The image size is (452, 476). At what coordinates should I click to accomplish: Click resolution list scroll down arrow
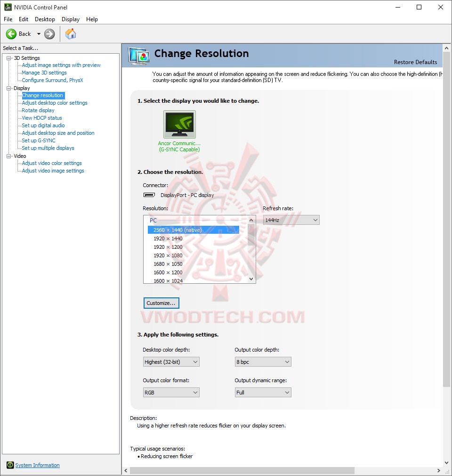coord(251,279)
